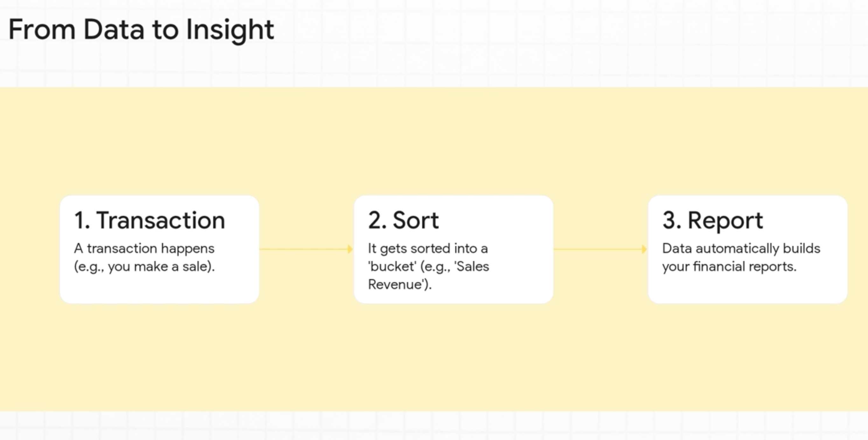Click the "Data automatically builds" text line
This screenshot has width=868, height=440.
click(x=741, y=249)
